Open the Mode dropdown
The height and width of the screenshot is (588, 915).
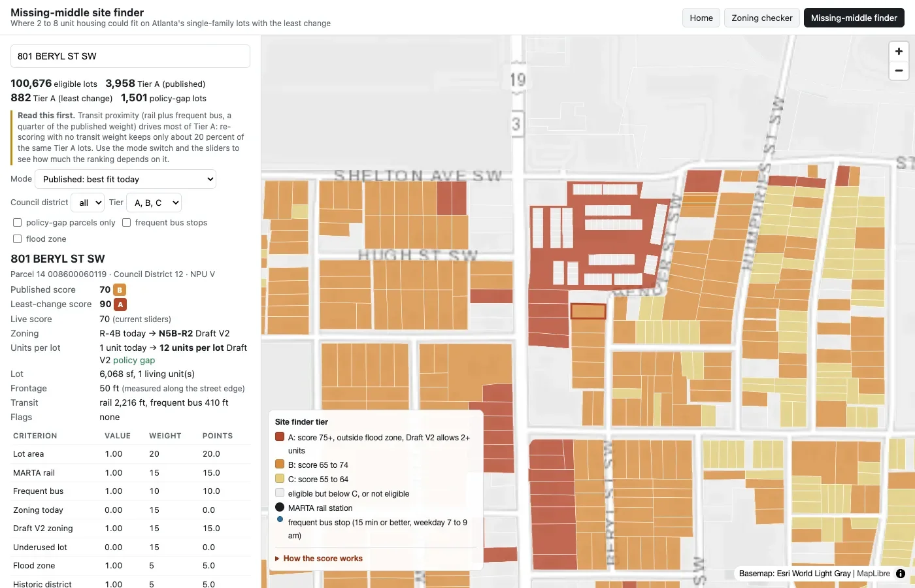[x=125, y=179]
